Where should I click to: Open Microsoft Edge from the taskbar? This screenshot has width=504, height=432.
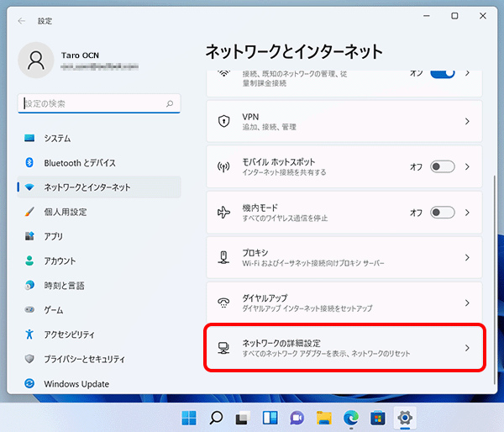(350, 417)
